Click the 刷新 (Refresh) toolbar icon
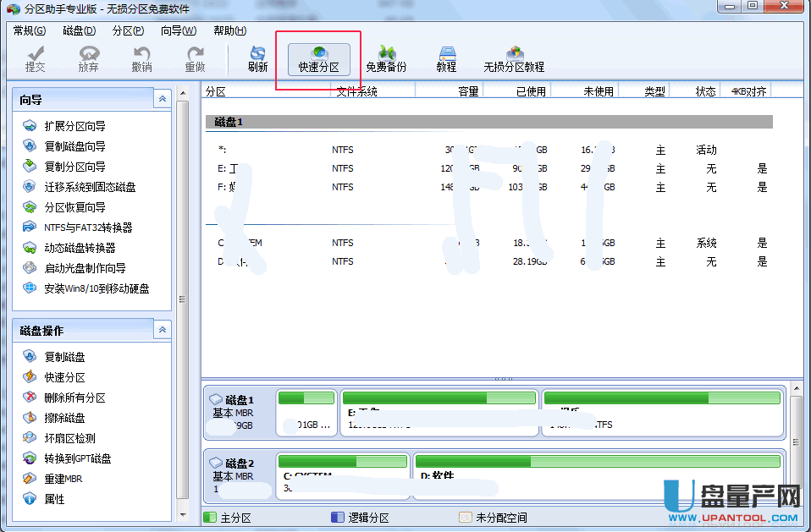The height and width of the screenshot is (532, 811). [257, 59]
